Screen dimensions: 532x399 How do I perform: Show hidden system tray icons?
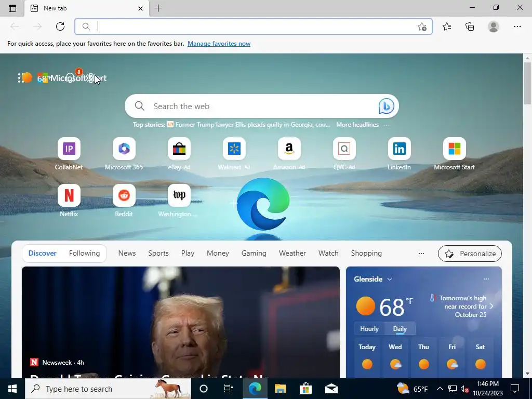[440, 389]
